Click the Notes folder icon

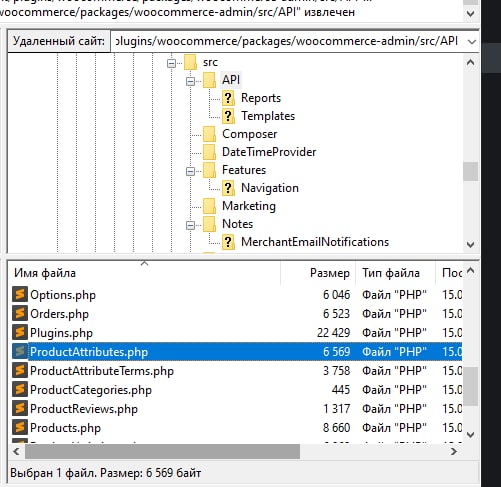pos(209,224)
